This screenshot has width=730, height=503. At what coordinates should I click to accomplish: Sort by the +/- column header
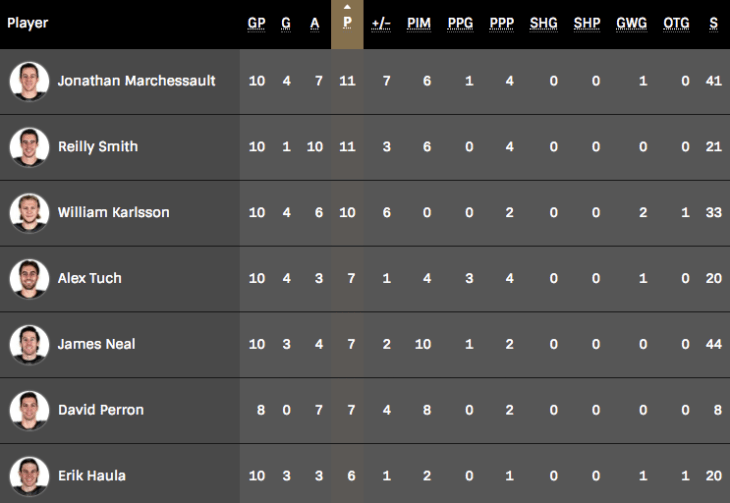(381, 23)
